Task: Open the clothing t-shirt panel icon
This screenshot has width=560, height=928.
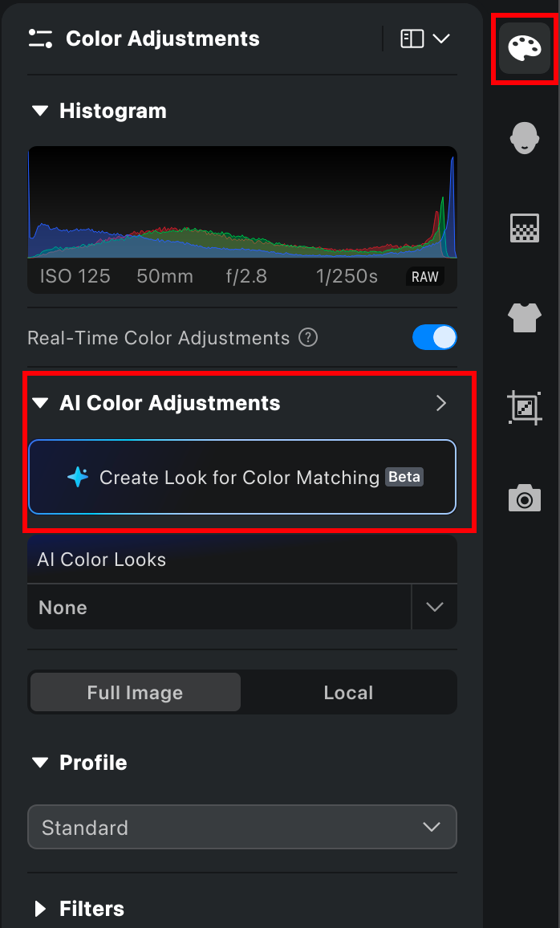Action: (525, 318)
